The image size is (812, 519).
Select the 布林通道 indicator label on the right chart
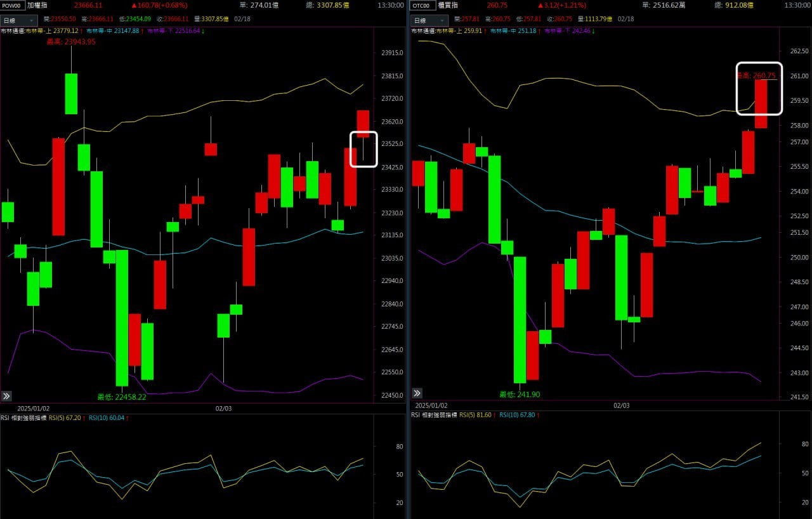(x=422, y=30)
